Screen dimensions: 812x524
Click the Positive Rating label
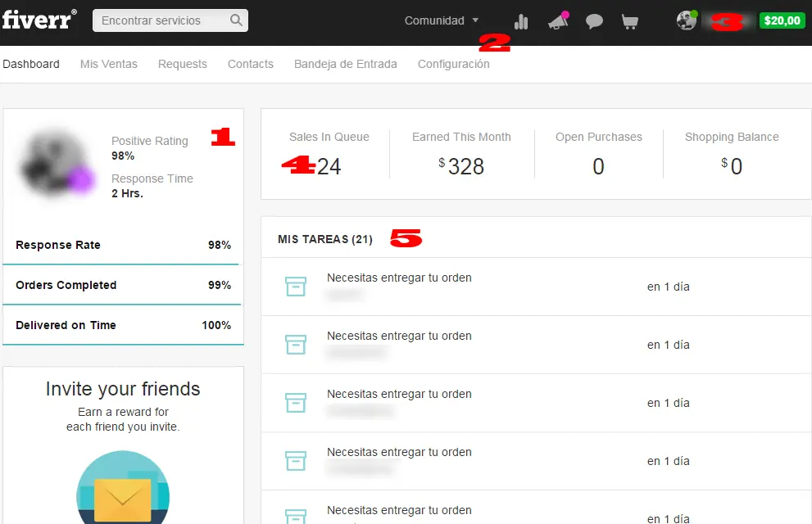click(x=150, y=141)
